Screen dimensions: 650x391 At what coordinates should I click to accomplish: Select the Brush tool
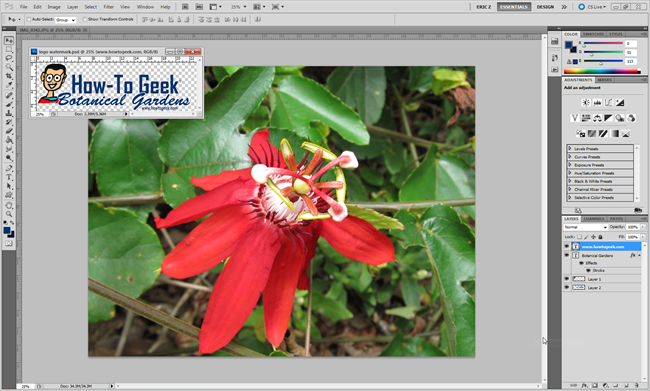click(x=9, y=104)
